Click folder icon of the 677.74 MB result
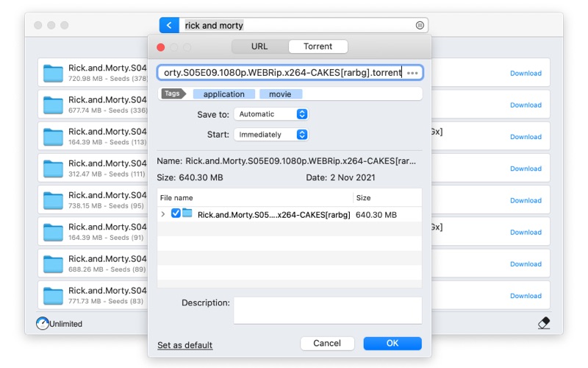The width and height of the screenshot is (588, 368). [53, 105]
